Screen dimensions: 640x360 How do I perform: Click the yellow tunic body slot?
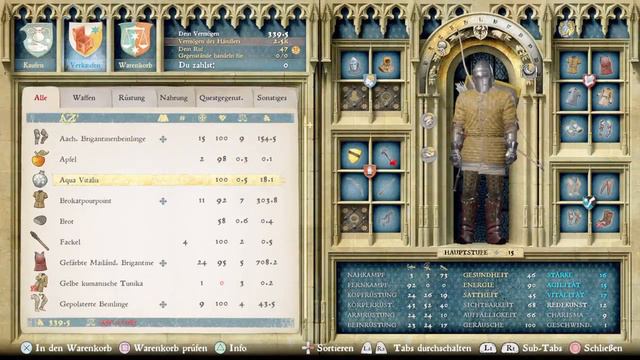573,65
